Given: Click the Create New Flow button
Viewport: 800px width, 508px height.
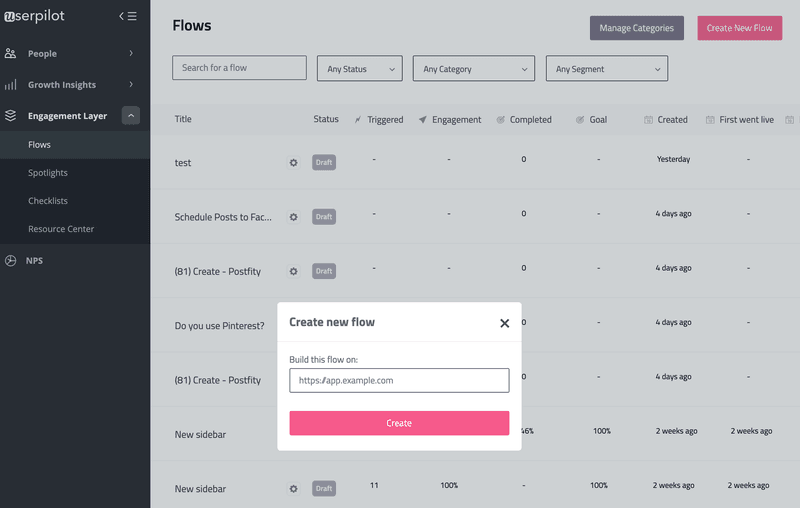Looking at the screenshot, I should click(740, 28).
